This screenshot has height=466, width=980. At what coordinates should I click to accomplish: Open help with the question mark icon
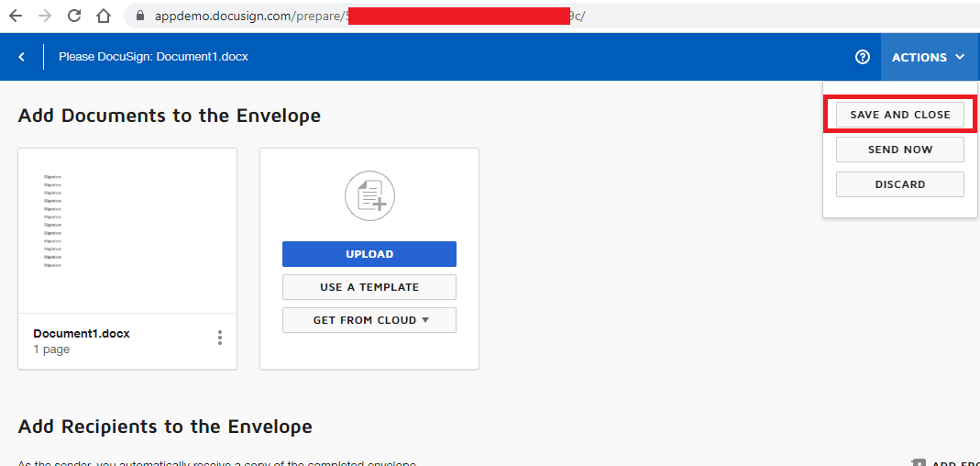tap(863, 57)
